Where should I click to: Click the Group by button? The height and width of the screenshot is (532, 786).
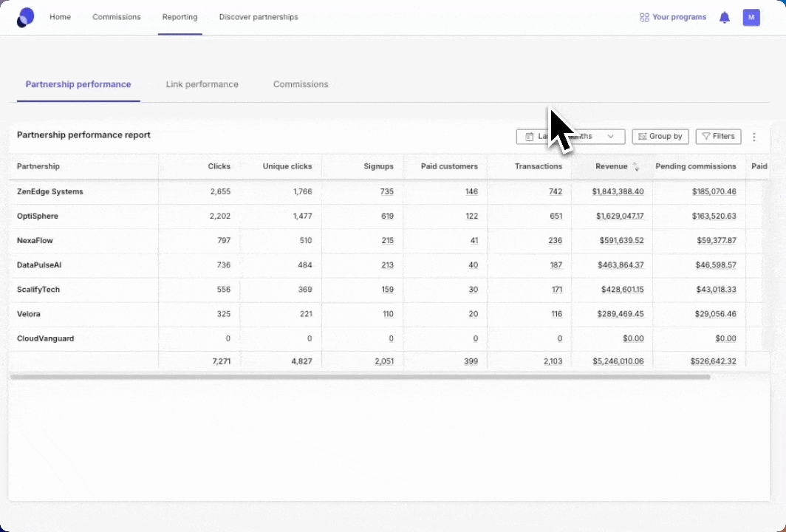(660, 137)
